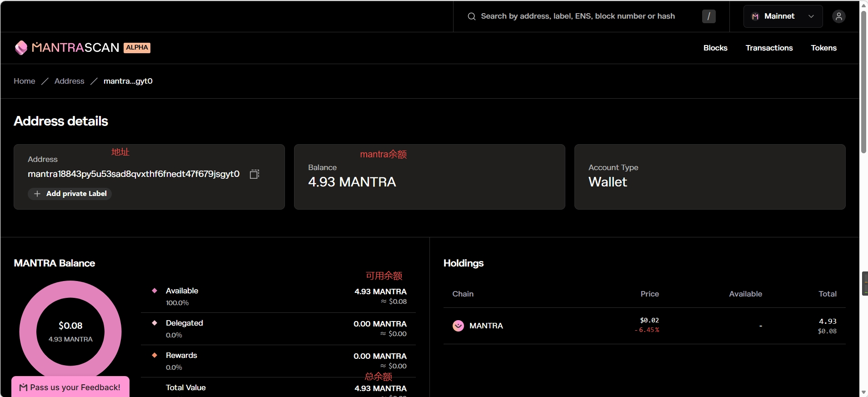The height and width of the screenshot is (397, 868).
Task: Expand the Mainnet chevron arrow
Action: click(x=811, y=16)
